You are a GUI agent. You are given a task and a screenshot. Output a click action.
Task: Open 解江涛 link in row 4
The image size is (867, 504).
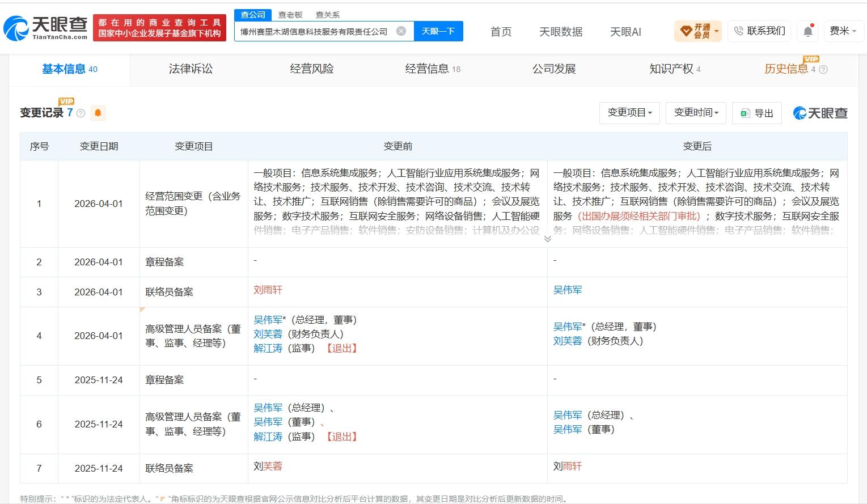coord(268,348)
